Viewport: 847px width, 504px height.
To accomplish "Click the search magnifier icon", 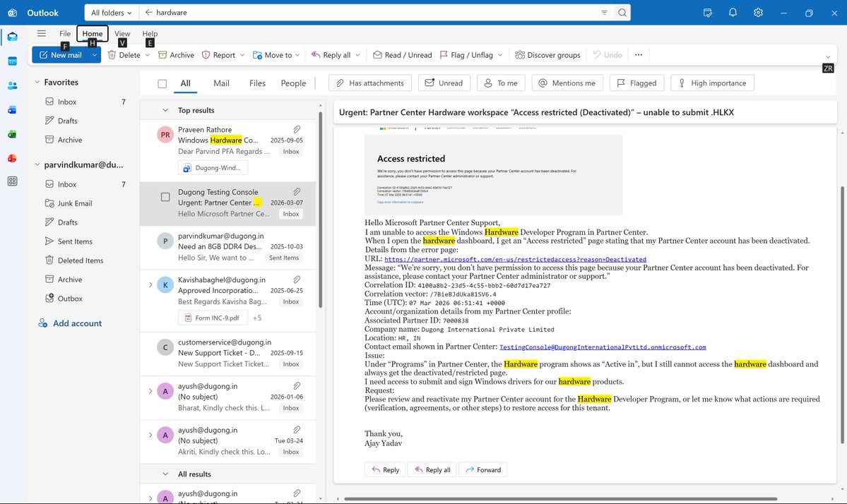I will (622, 13).
